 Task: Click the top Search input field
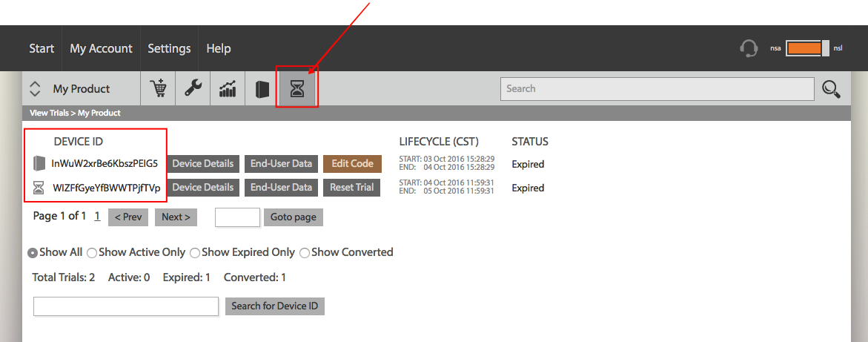pos(657,89)
